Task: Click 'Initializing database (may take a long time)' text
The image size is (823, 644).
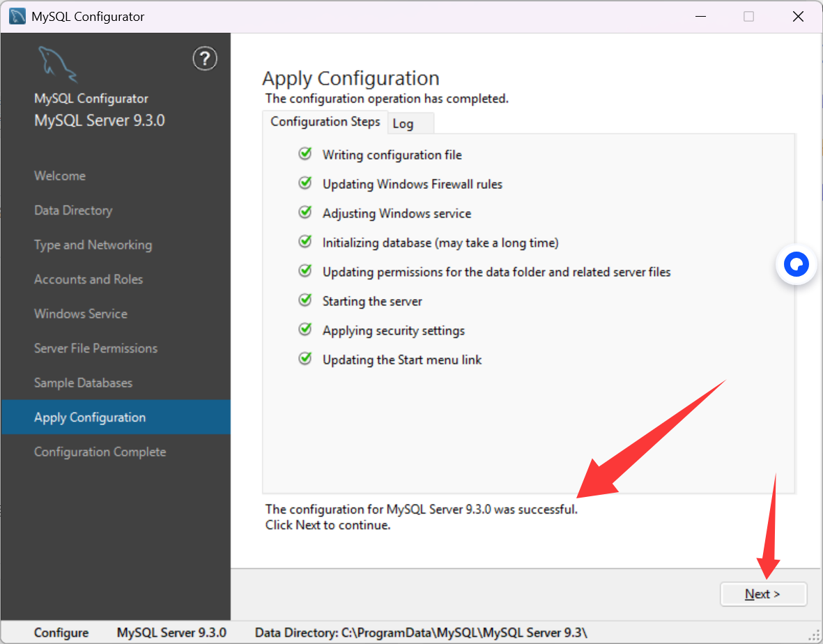Action: 440,243
